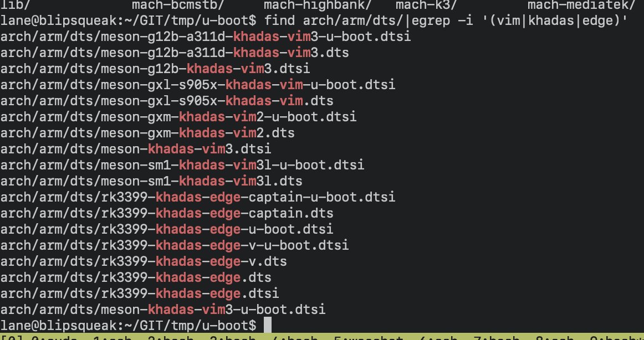This screenshot has height=340, width=644.
Task: Click the rk3399-khadas-edge-v.dts path
Action: (x=144, y=261)
